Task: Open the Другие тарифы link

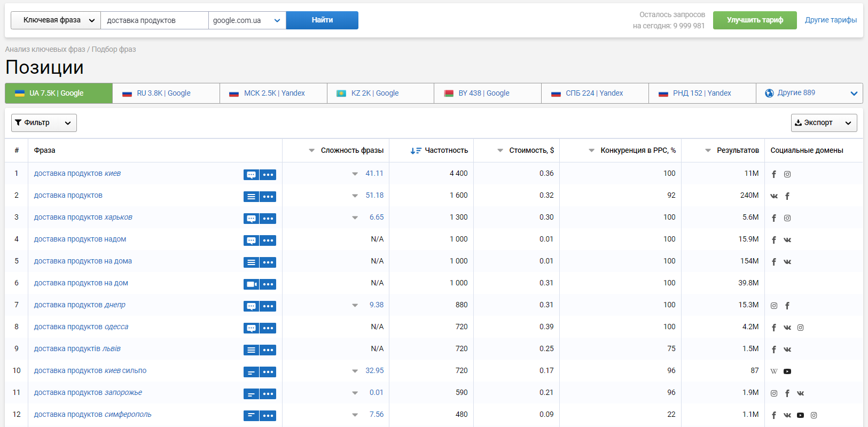Action: pyautogui.click(x=831, y=20)
